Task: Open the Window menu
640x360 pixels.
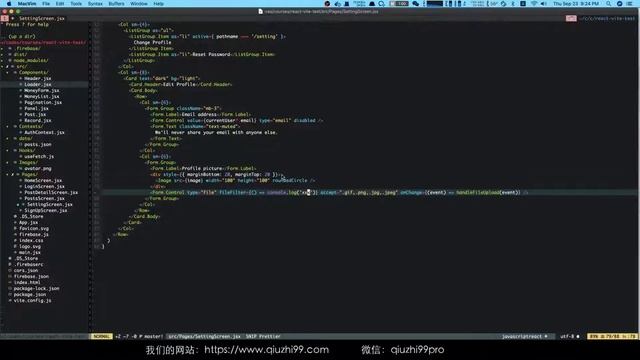Action: 139,4
